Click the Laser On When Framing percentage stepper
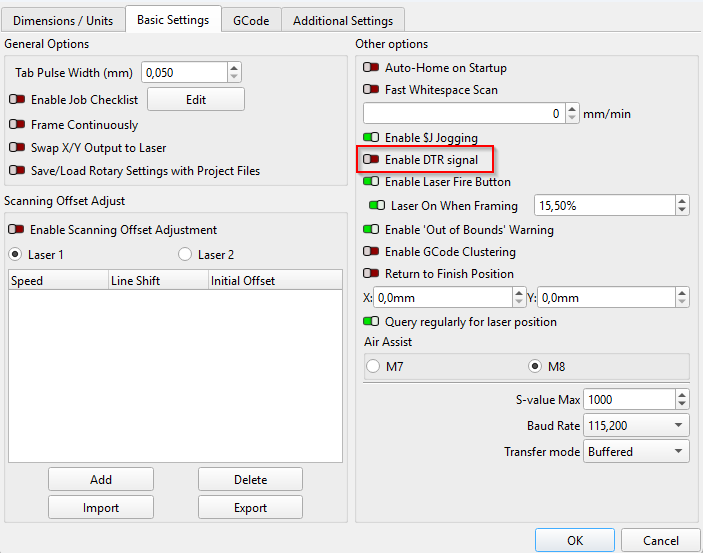Screen dimensions: 703x553 tap(681, 205)
